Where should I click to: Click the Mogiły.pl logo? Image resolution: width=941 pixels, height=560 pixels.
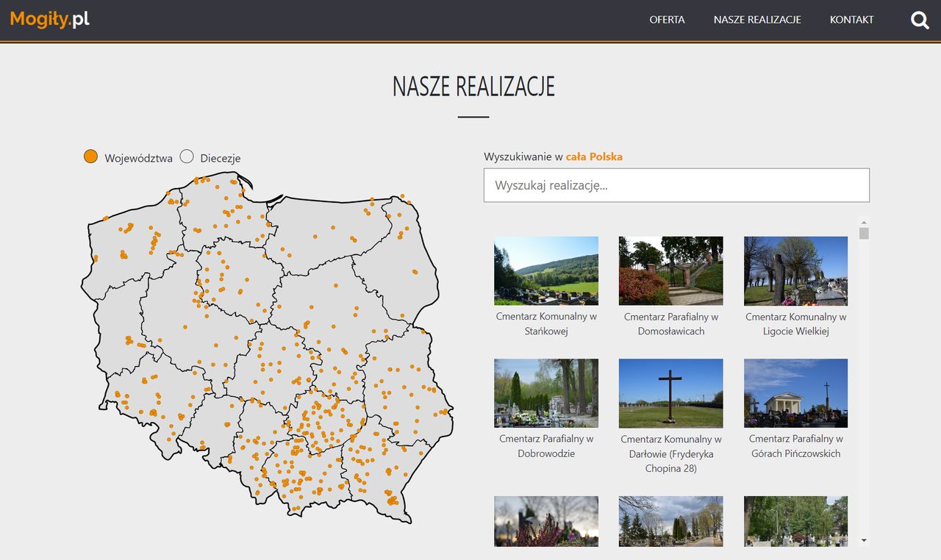coord(50,20)
